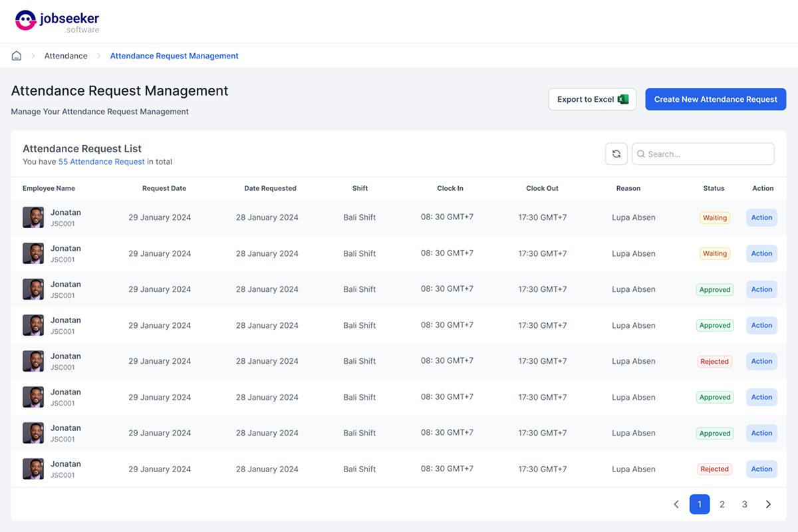This screenshot has height=532, width=798.
Task: Open Jonatan's avatar in the top row
Action: (33, 217)
